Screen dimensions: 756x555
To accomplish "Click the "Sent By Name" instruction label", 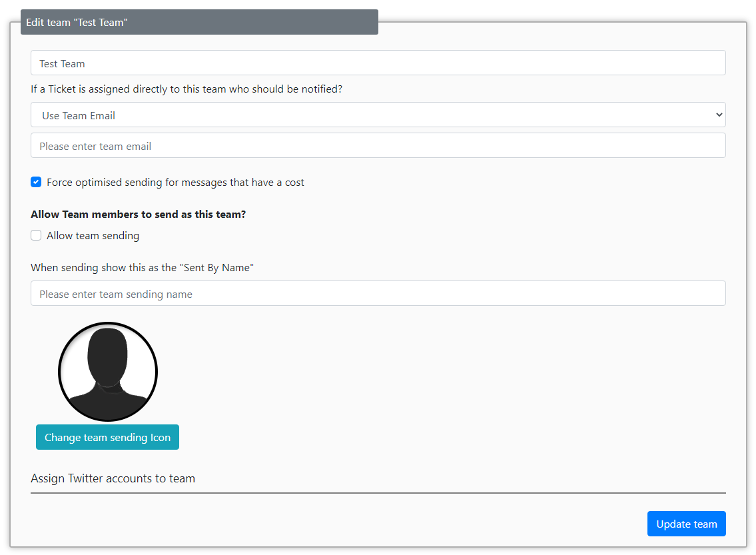I will coord(143,268).
